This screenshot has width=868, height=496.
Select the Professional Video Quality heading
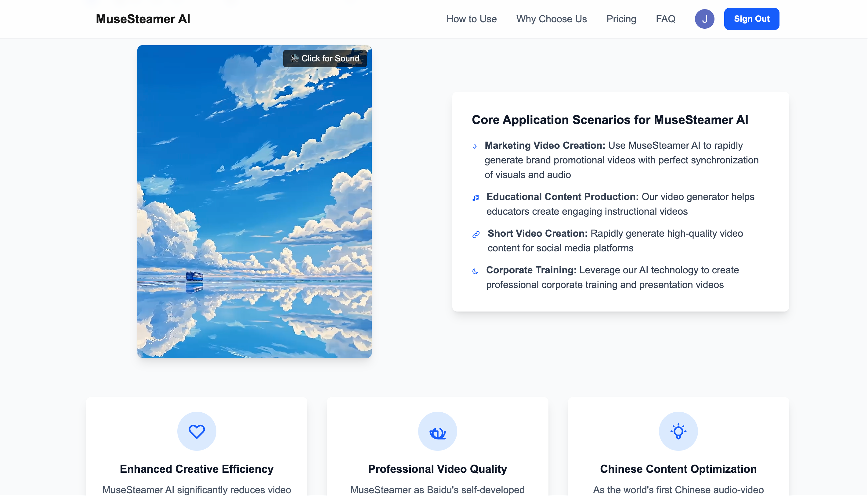point(437,469)
